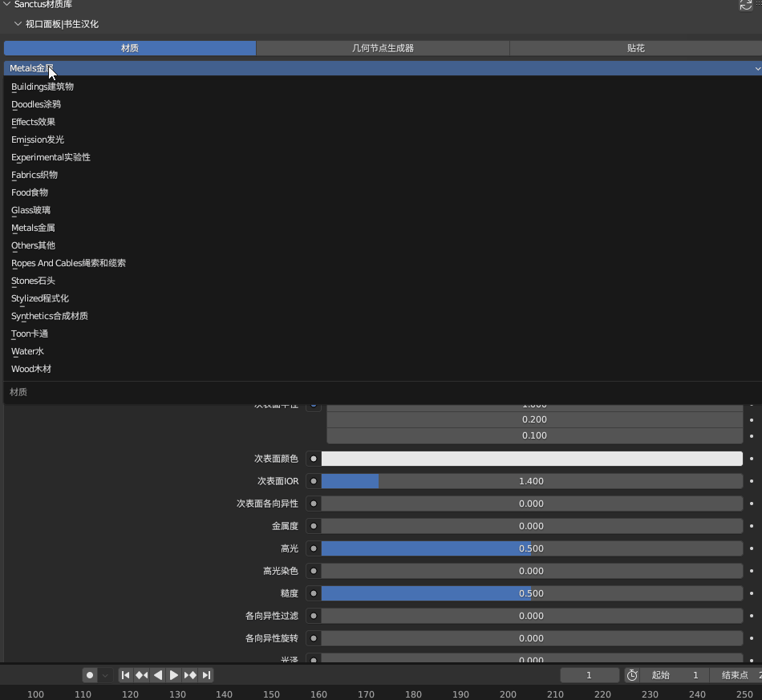The width and height of the screenshot is (762, 700).
Task: Open the 次表面颜色 white color swatch
Action: 532,459
